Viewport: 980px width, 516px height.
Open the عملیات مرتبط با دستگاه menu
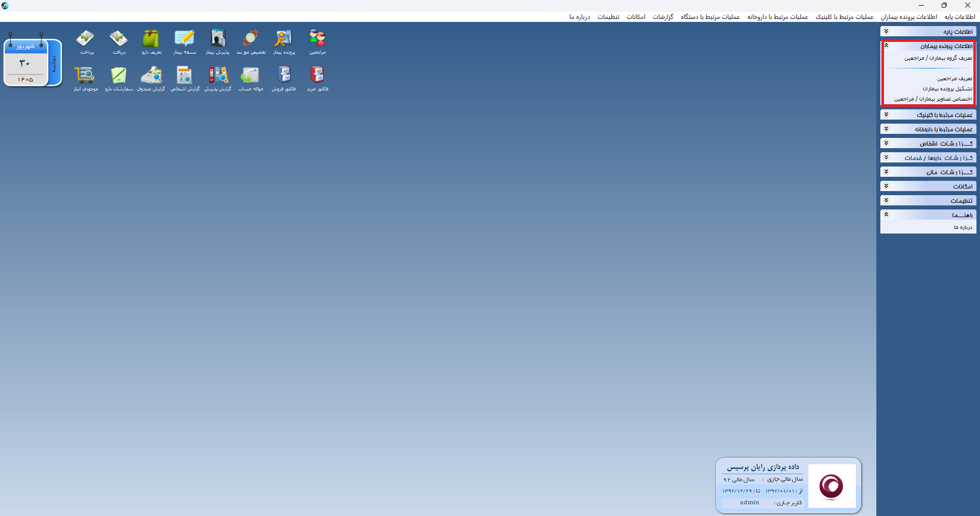[710, 17]
